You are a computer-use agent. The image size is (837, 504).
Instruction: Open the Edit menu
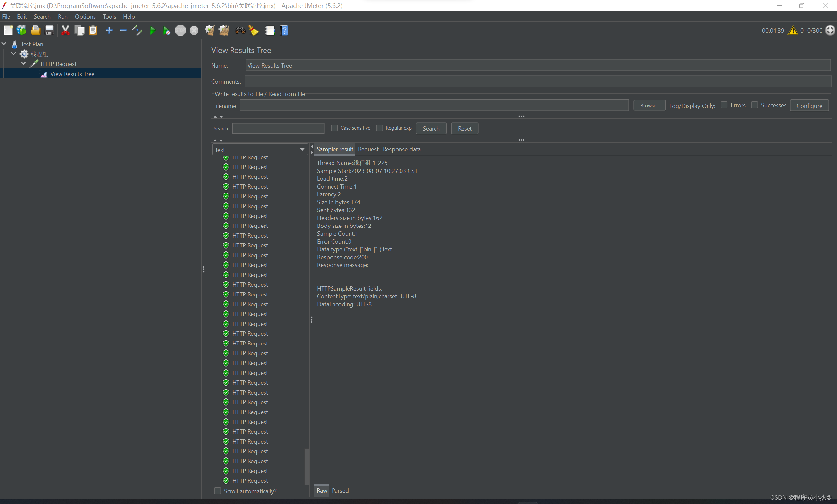(x=22, y=17)
